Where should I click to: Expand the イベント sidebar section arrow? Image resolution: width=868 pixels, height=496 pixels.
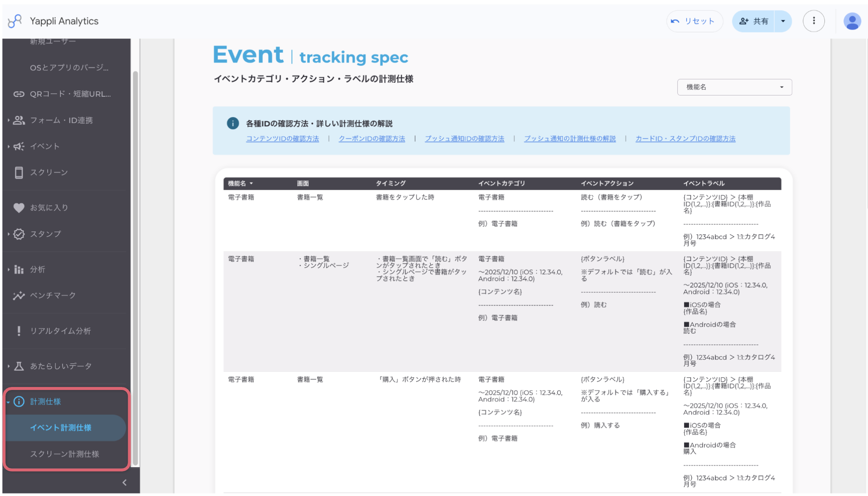coord(8,146)
